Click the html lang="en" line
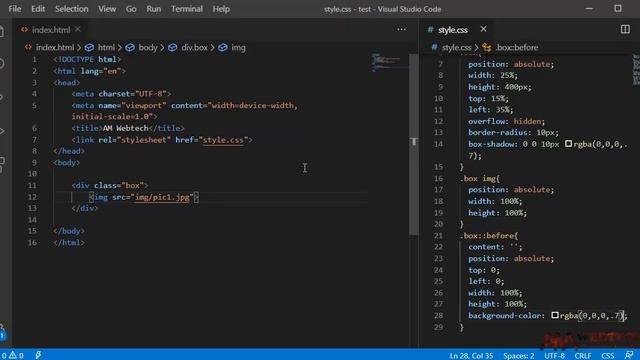The image size is (640, 360). pos(89,71)
